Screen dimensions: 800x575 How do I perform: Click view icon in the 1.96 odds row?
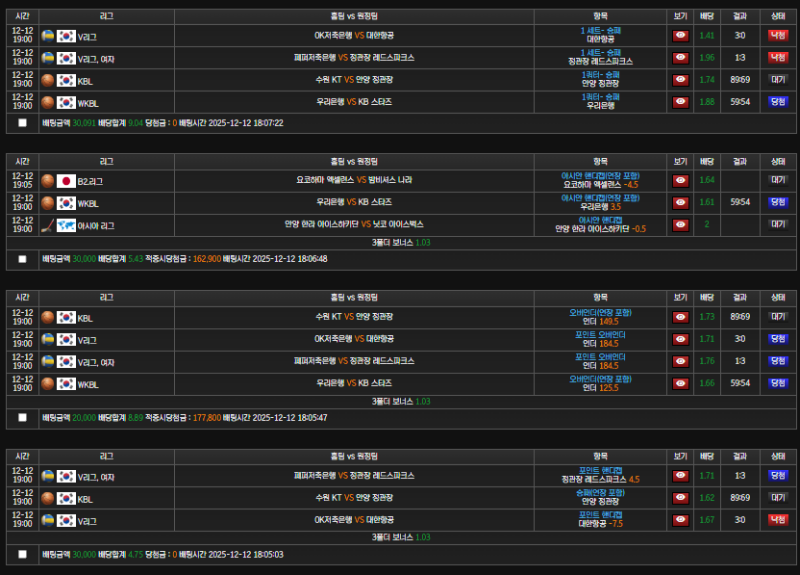(680, 58)
